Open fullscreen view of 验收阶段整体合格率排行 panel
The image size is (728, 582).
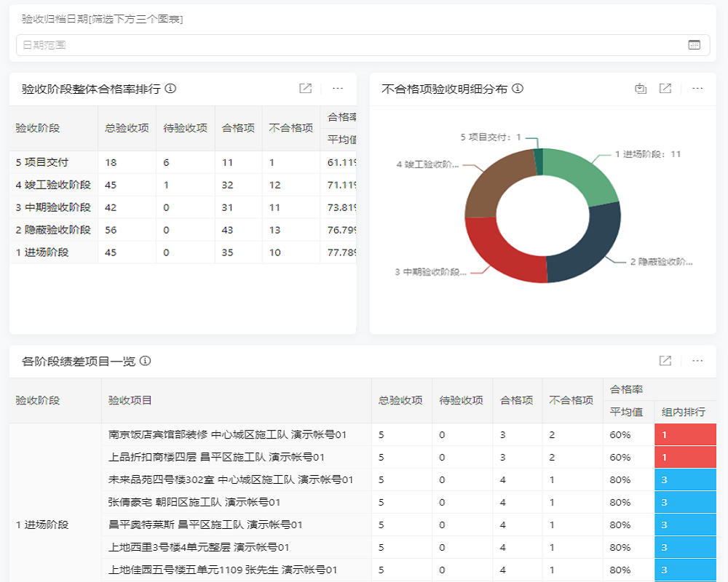pos(305,88)
